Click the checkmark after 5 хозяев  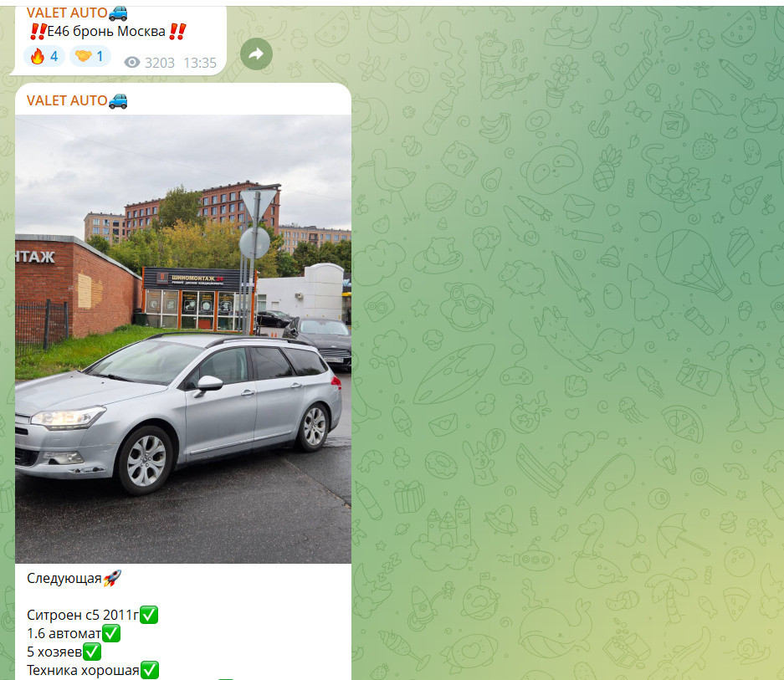[92, 652]
